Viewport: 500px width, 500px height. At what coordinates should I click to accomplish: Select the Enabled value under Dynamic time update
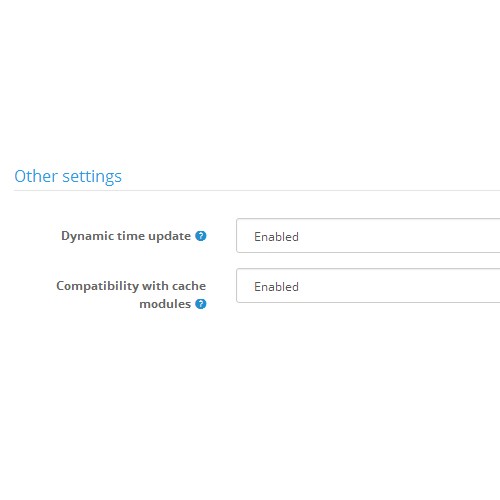pyautogui.click(x=276, y=237)
